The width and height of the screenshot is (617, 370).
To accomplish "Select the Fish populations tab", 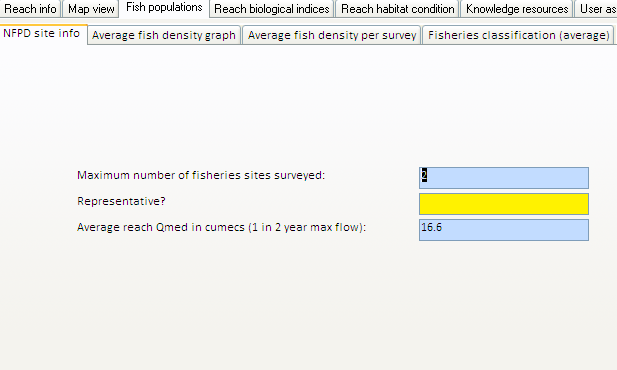I will click(164, 8).
